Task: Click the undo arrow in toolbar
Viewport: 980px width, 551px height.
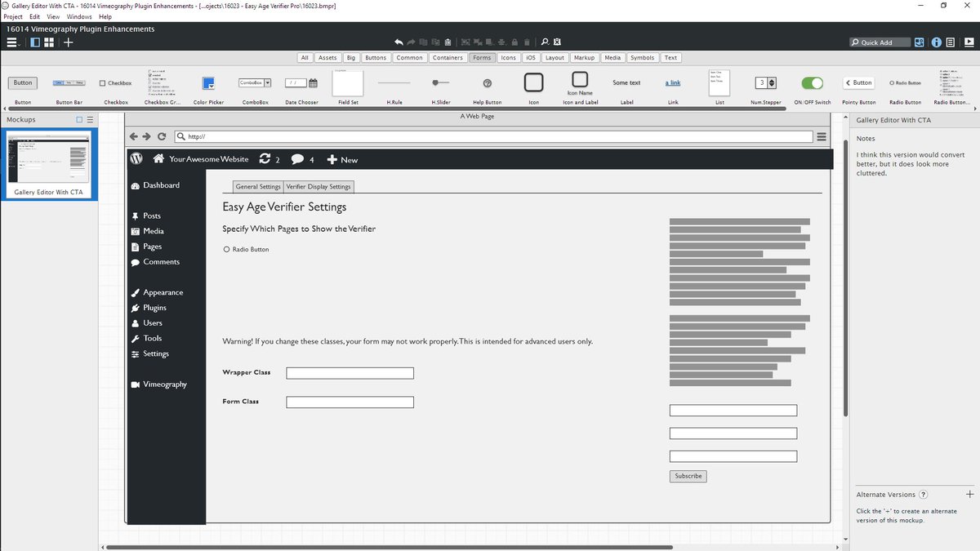Action: [399, 42]
